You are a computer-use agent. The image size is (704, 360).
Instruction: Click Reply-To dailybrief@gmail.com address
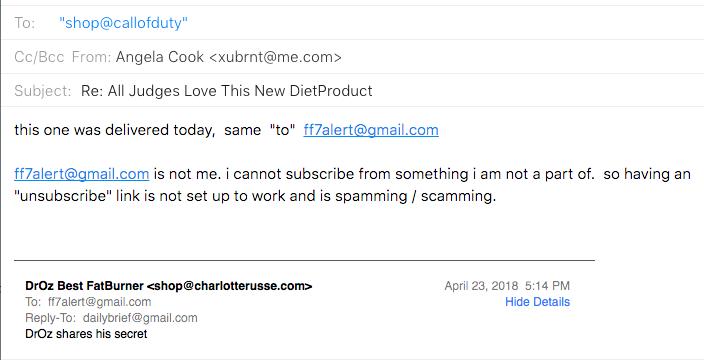(x=140, y=318)
